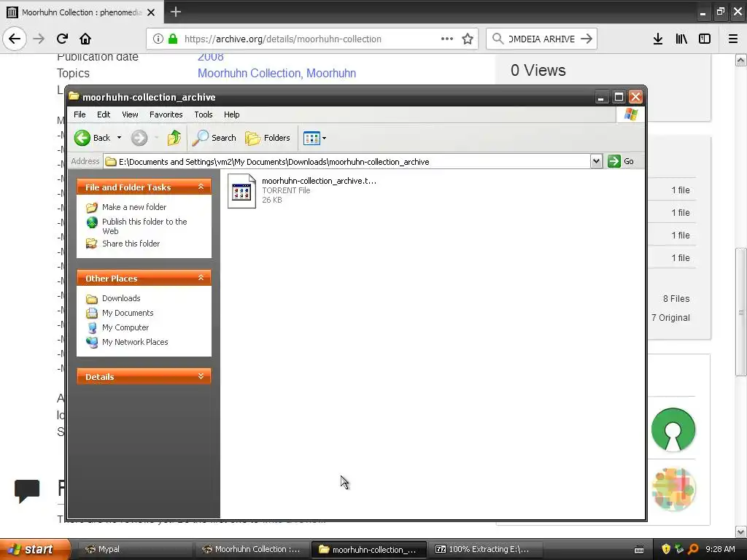Switch to Moorhuhn Collection browser taskbar button
This screenshot has width=747, height=560.
click(252, 549)
